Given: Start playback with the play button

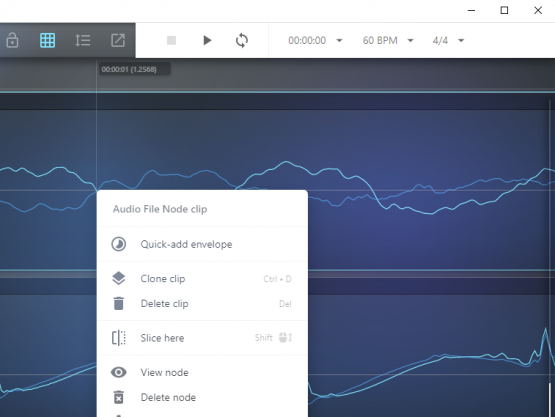Looking at the screenshot, I should pyautogui.click(x=207, y=40).
